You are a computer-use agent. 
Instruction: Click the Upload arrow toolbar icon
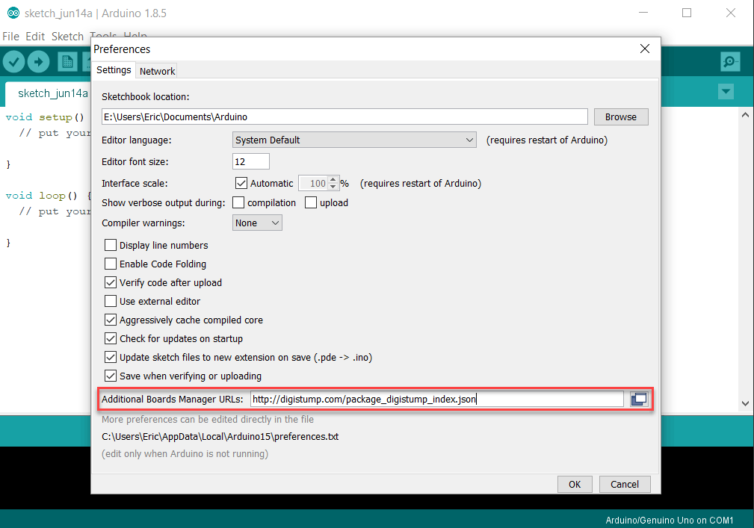(x=39, y=62)
